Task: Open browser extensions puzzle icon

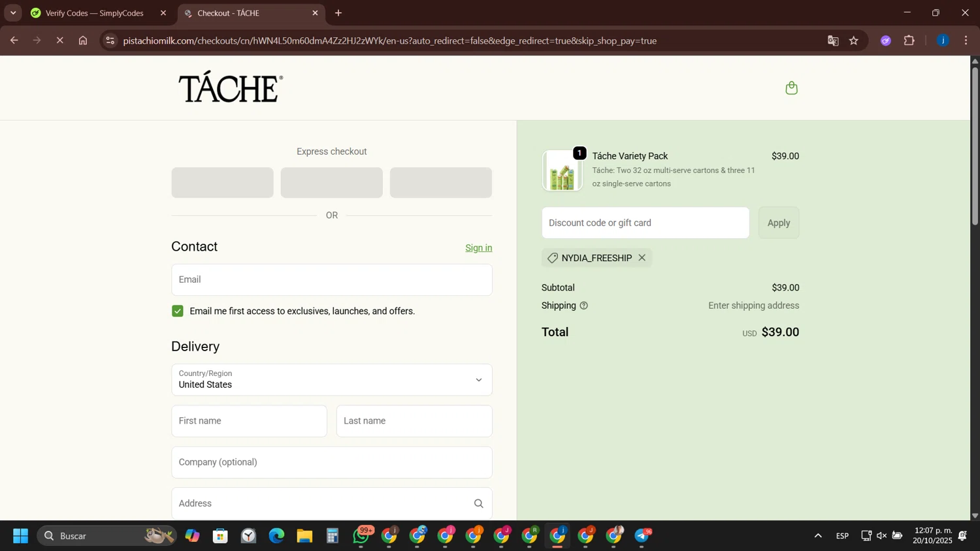Action: [x=909, y=40]
